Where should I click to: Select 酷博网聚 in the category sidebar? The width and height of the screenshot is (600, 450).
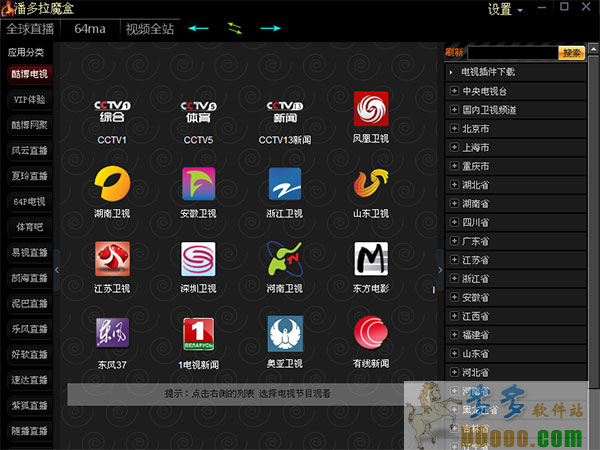tap(29, 125)
